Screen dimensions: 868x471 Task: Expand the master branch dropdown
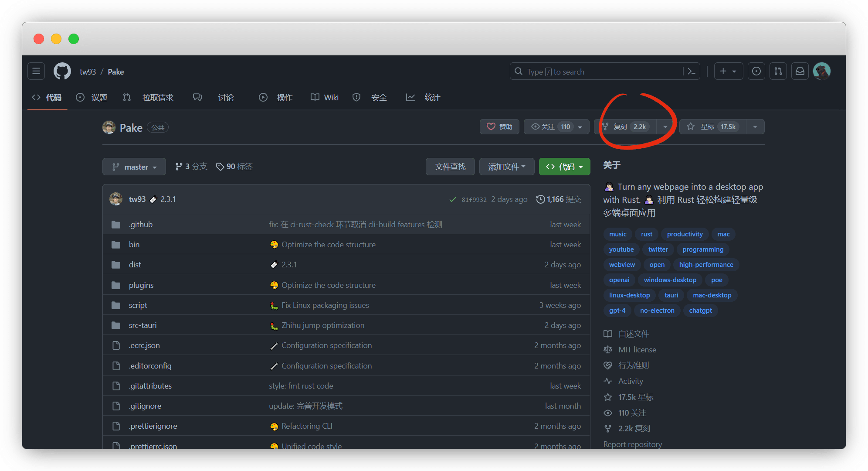[x=134, y=167]
